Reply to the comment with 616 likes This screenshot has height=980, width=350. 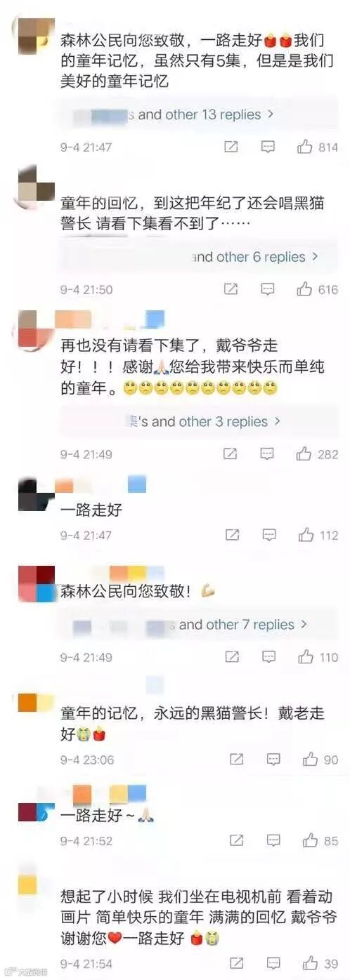click(268, 289)
